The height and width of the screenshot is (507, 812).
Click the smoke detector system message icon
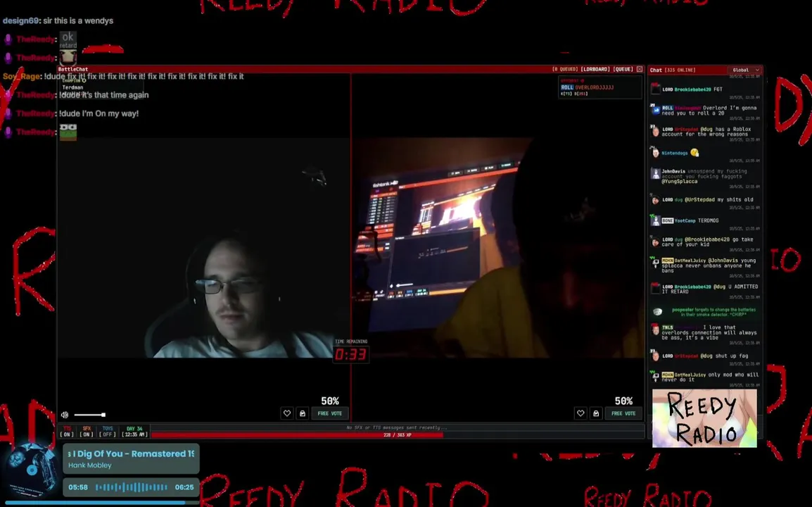tap(657, 311)
